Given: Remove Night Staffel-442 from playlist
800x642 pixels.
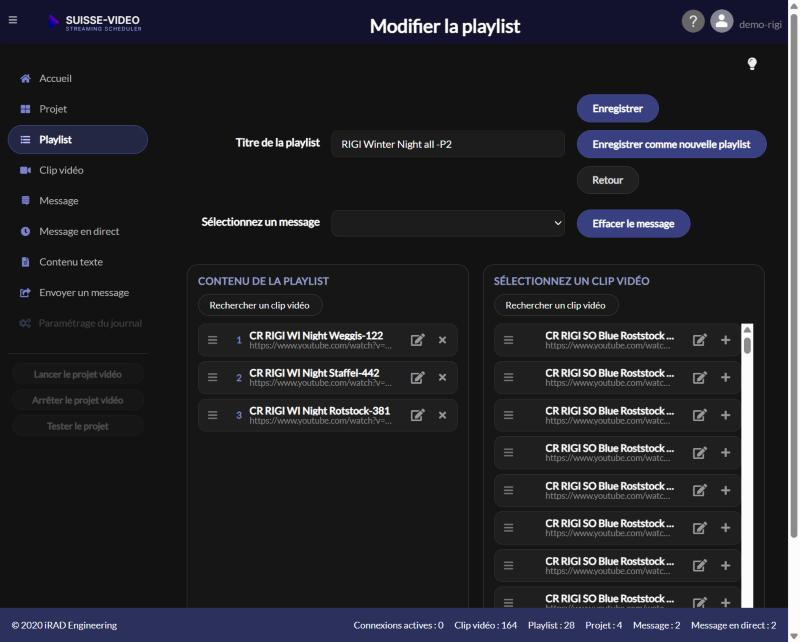Looking at the screenshot, I should [442, 378].
